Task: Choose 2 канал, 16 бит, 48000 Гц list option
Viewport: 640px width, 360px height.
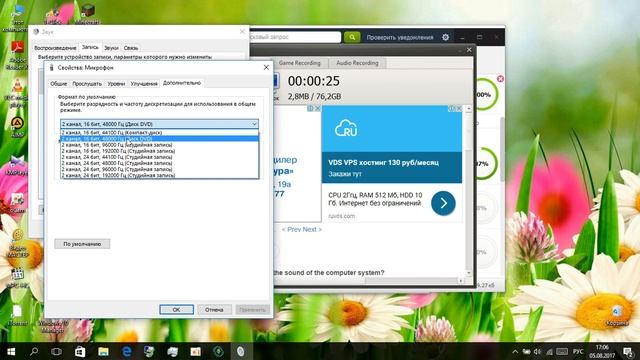Action: click(x=160, y=138)
